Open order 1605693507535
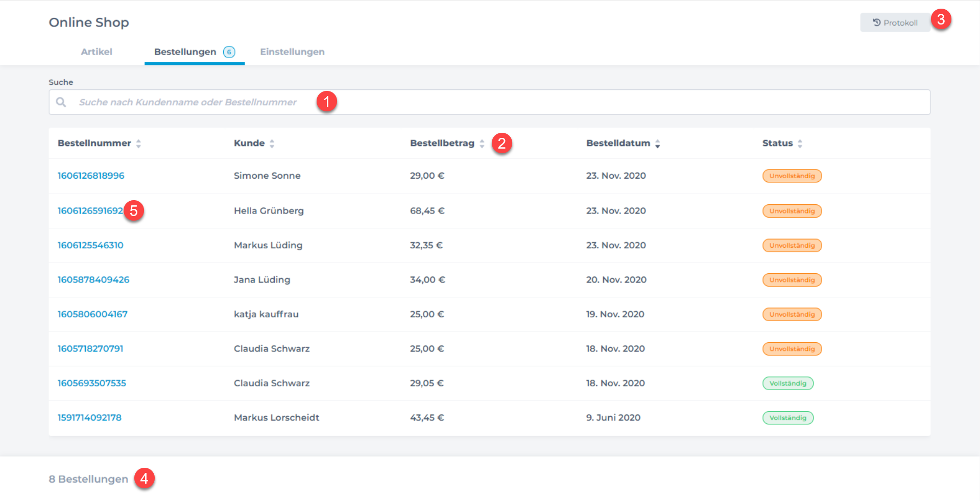 (x=91, y=383)
